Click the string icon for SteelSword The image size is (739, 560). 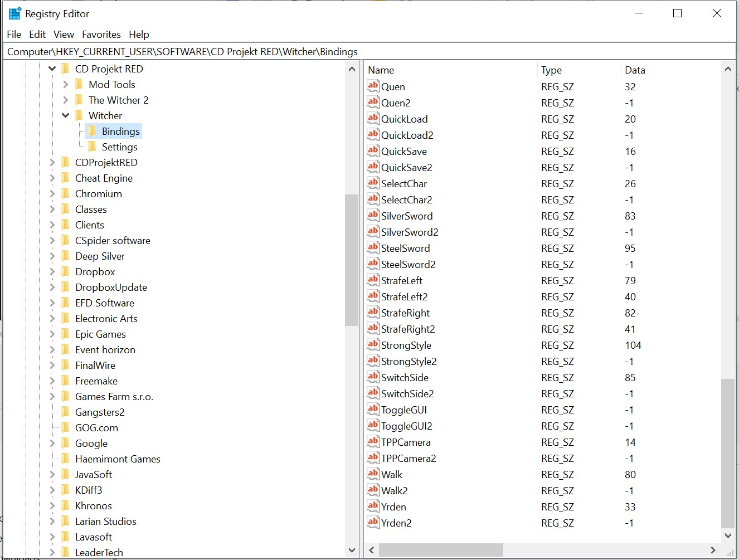pyautogui.click(x=373, y=247)
